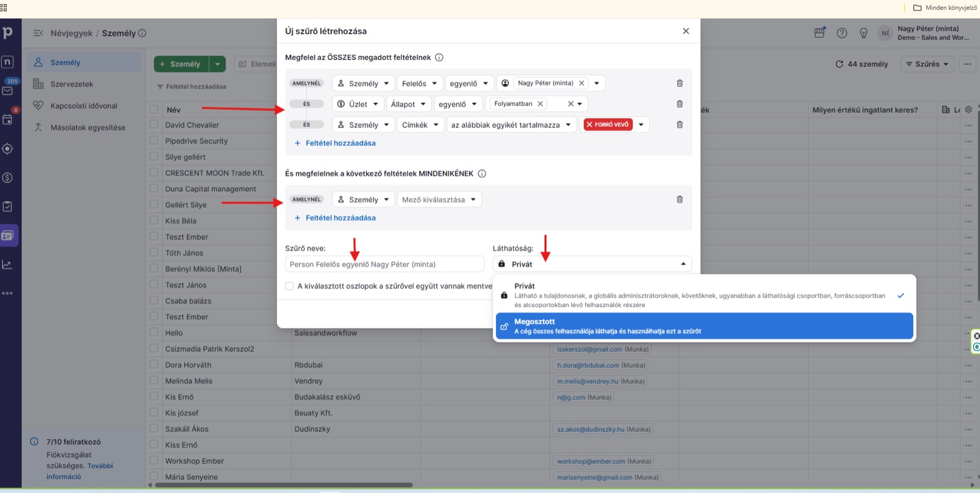
Task: Click the FORRÓ VEVŐ red label chip
Action: [608, 124]
